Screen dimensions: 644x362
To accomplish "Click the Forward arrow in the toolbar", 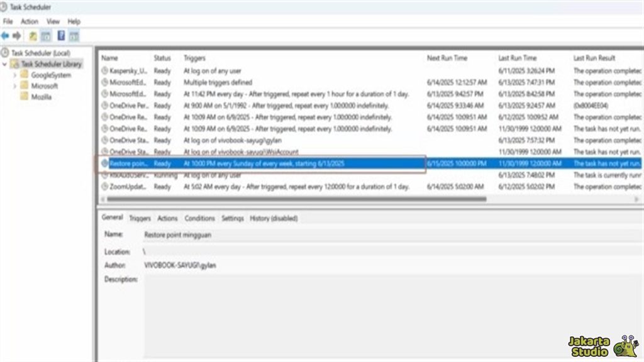I will (16, 36).
